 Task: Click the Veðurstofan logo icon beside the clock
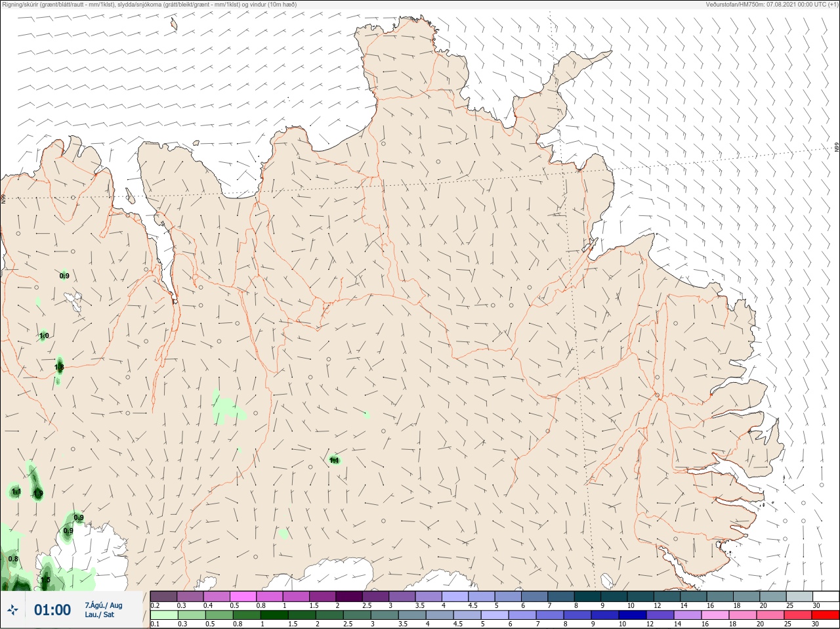[x=12, y=610]
